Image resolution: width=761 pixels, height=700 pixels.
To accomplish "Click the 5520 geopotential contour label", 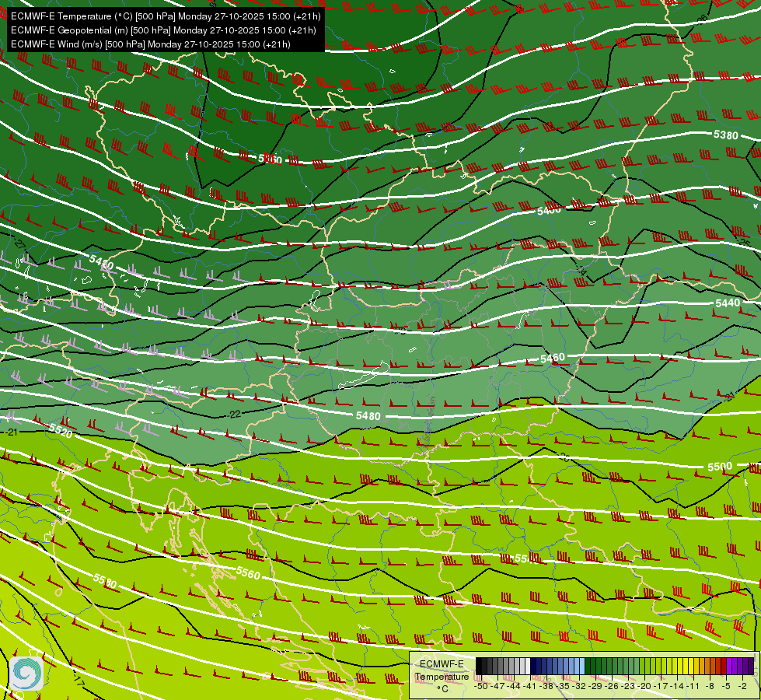I will click(x=61, y=430).
